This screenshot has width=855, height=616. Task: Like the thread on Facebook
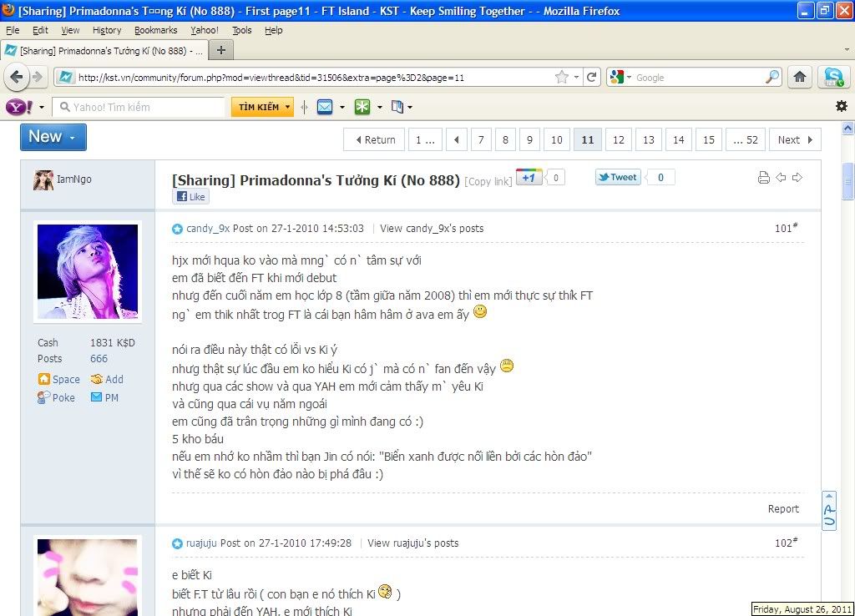coord(191,197)
